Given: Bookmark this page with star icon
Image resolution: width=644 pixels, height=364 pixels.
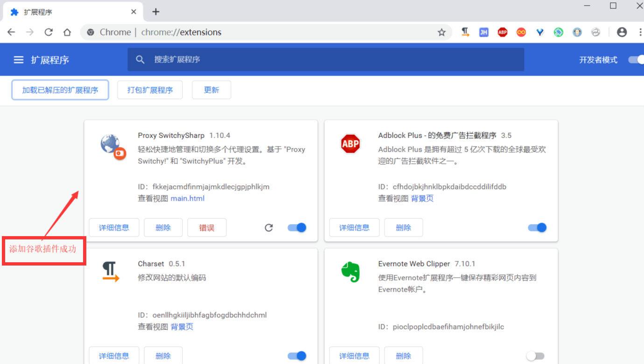Looking at the screenshot, I should click(441, 32).
